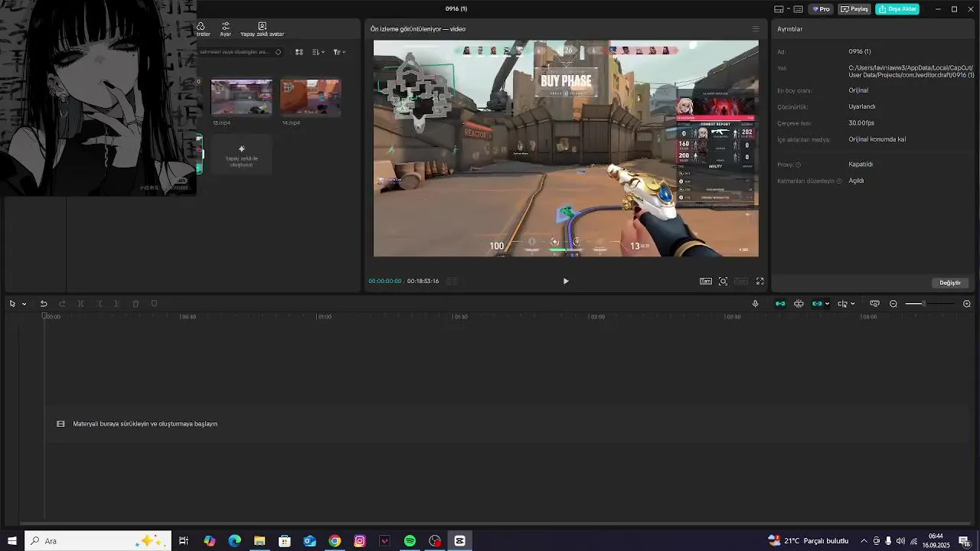Image resolution: width=980 pixels, height=551 pixels.
Task: Click the Orijinal aspect ratio value
Action: pyautogui.click(x=858, y=90)
